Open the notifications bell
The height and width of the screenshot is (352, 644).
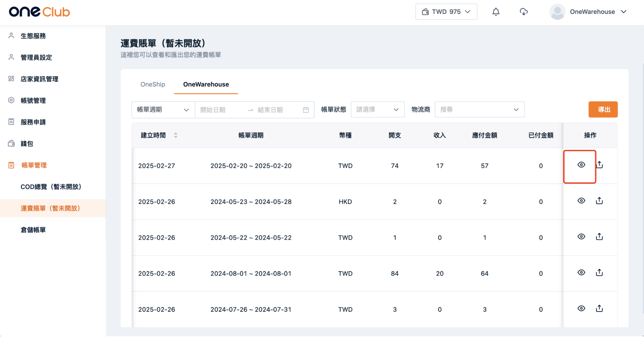(x=496, y=12)
